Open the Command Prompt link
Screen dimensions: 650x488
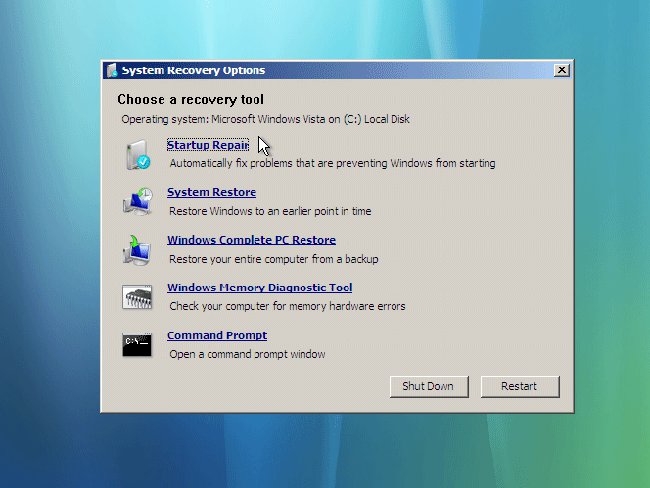(217, 335)
